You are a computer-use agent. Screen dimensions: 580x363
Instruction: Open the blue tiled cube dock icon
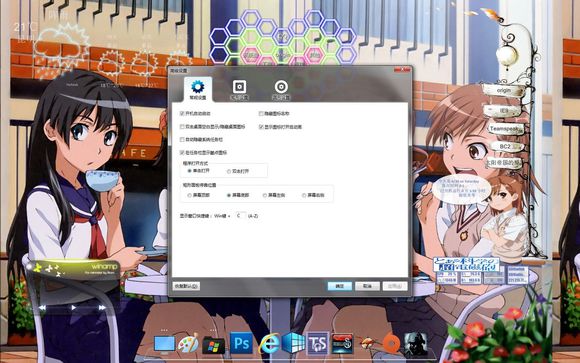pos(294,343)
